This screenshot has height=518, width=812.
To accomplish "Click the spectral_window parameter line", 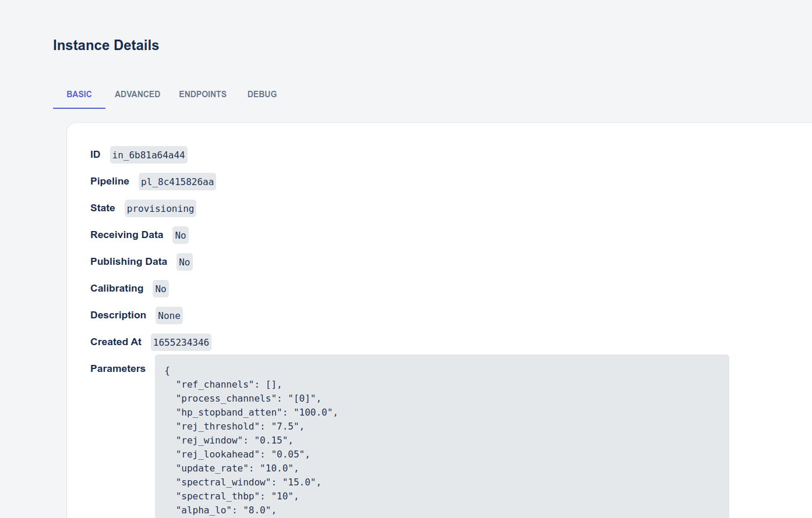I will (x=249, y=482).
